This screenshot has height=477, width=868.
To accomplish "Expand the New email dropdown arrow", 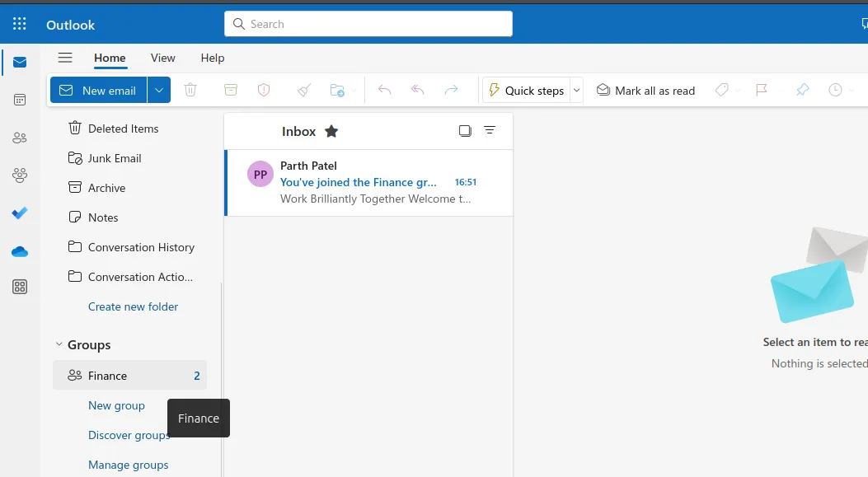I will point(159,90).
